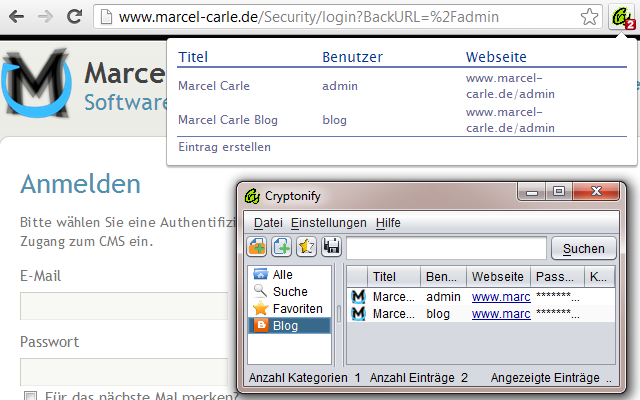This screenshot has height=400, width=640.
Task: Click the magnifier icon beside Suche
Action: point(260,291)
